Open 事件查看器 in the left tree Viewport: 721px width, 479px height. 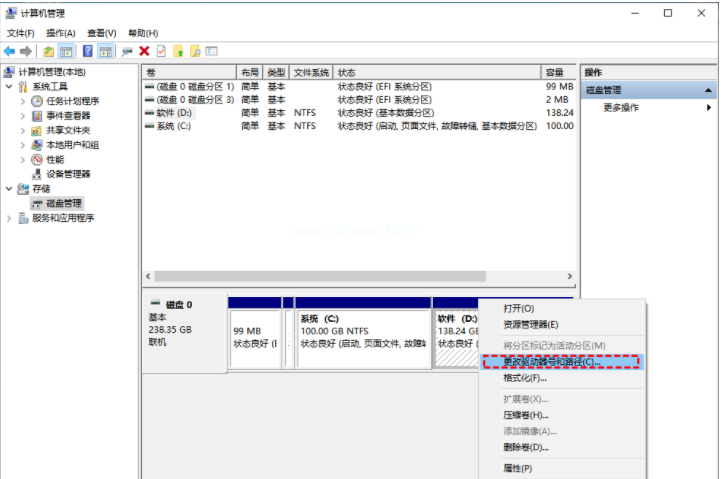point(68,116)
